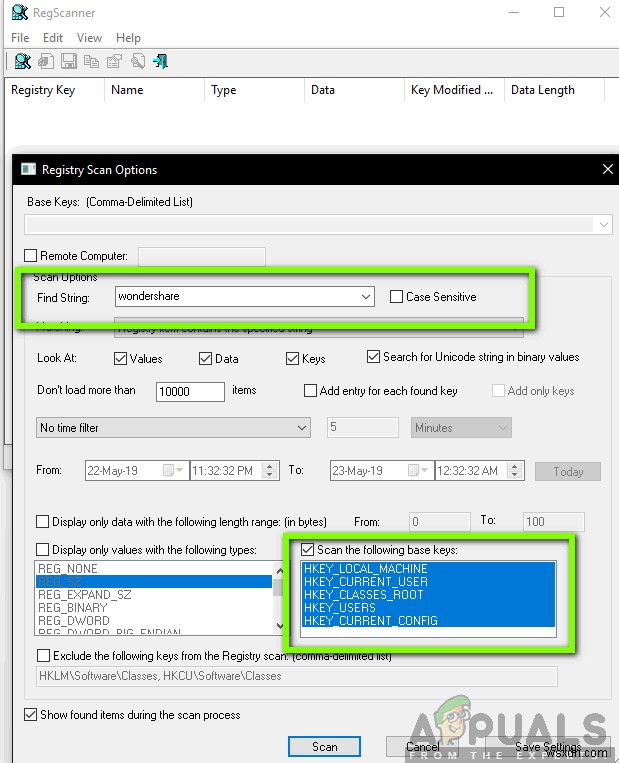The height and width of the screenshot is (763, 619).
Task: Open the No time filter dropdown
Action: pos(173,428)
